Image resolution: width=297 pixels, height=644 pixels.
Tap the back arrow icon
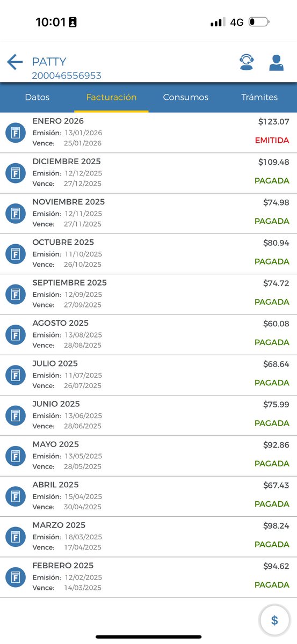15,62
